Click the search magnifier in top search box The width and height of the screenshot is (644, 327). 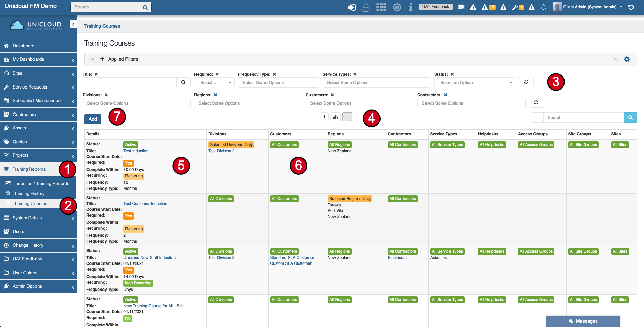[145, 7]
